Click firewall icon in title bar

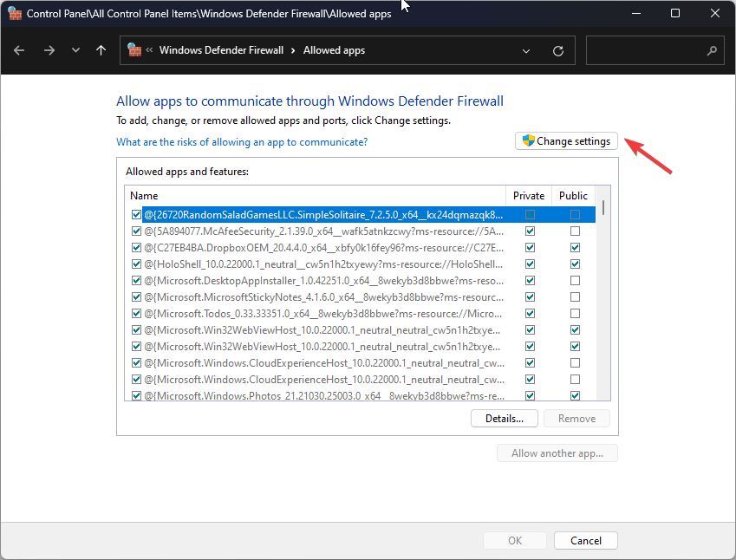tap(15, 13)
